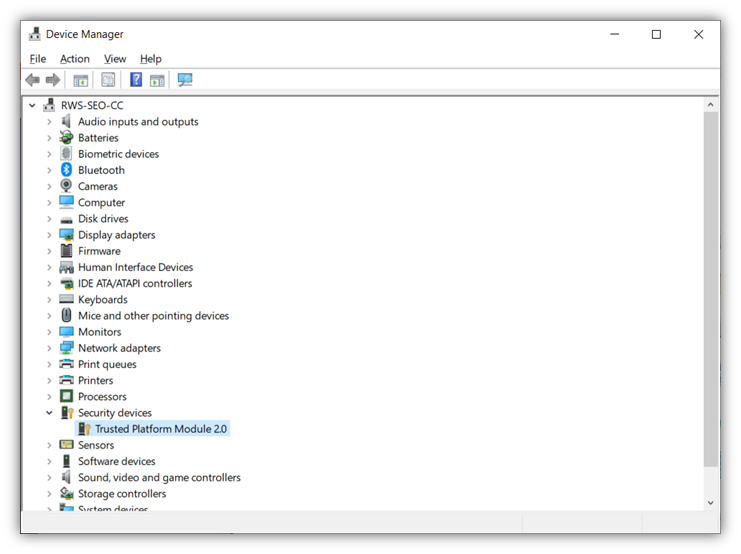Select the Network adapters label
Viewport: 741px width, 554px height.
click(x=120, y=348)
